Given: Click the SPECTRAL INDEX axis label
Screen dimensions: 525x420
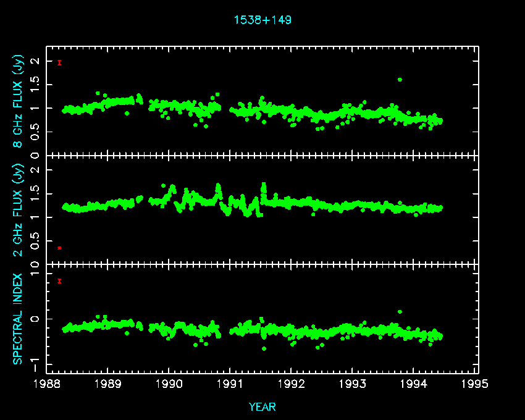Looking at the screenshot, I should click(19, 318).
